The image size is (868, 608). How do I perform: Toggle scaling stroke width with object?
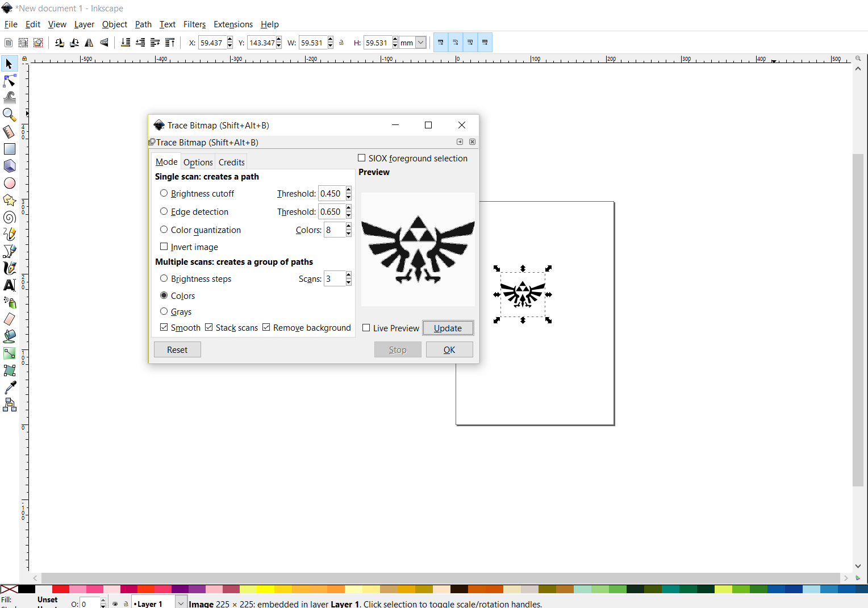click(x=441, y=43)
